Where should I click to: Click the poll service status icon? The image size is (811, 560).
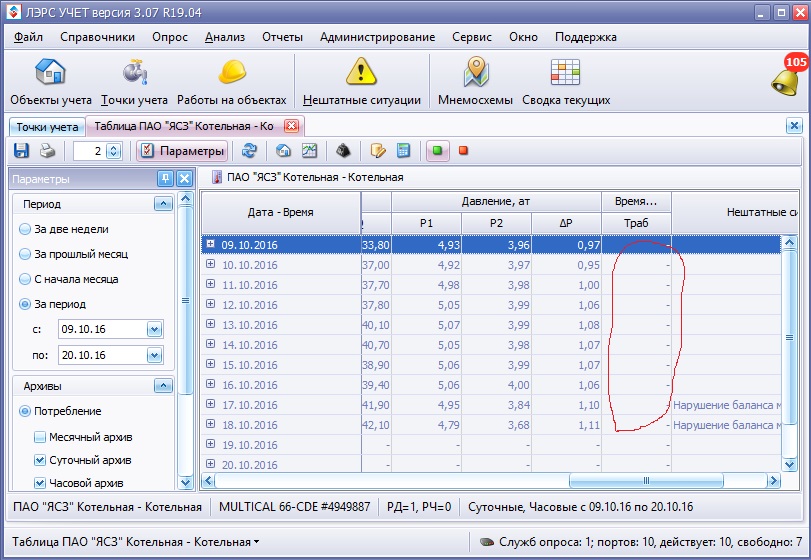[487, 542]
